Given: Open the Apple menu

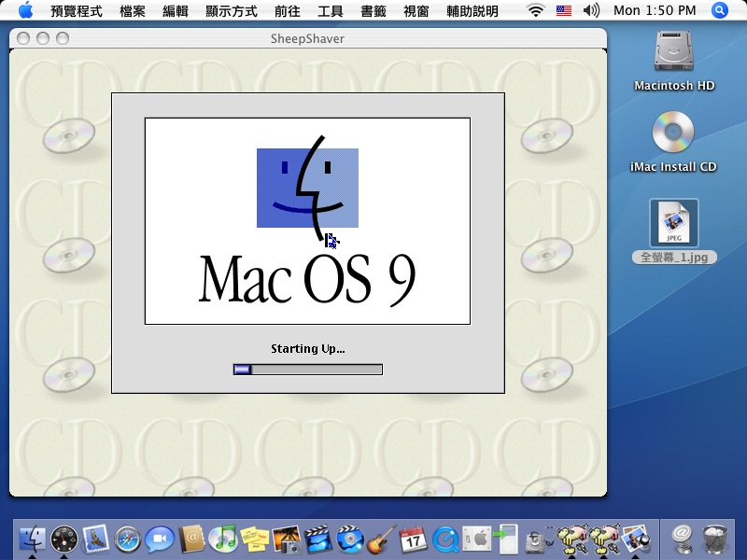Looking at the screenshot, I should pyautogui.click(x=26, y=10).
